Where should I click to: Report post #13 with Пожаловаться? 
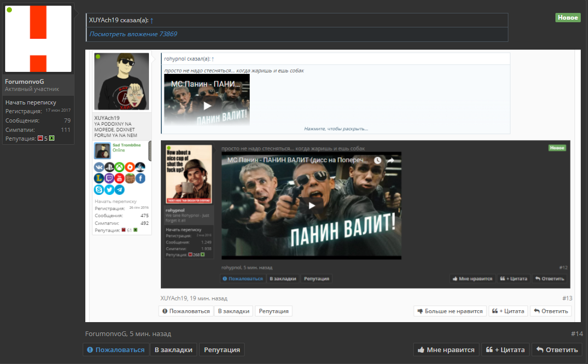pyautogui.click(x=186, y=311)
